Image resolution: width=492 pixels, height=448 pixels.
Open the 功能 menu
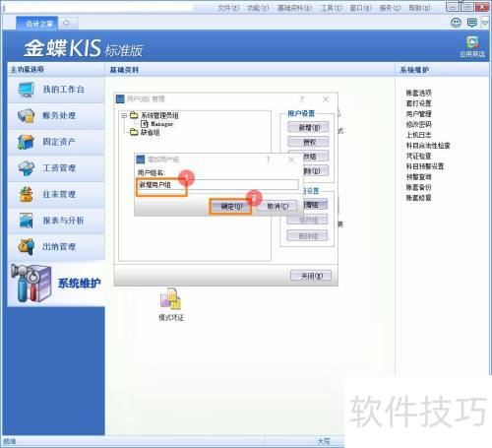coord(258,8)
